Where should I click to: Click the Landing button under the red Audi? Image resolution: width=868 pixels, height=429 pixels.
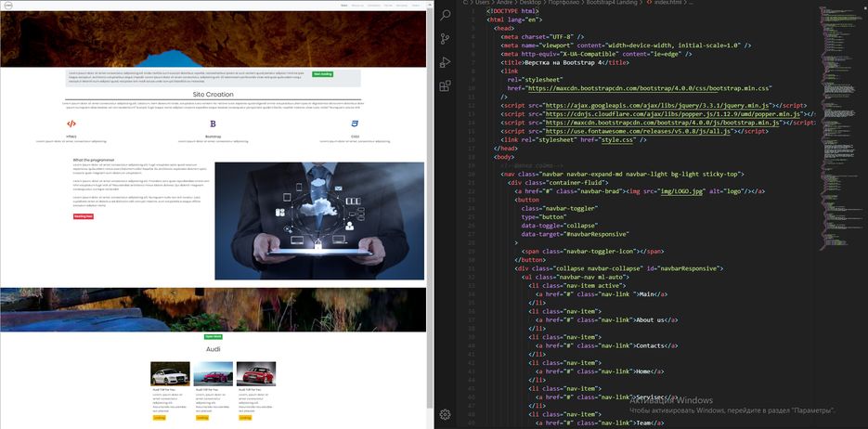coord(245,418)
